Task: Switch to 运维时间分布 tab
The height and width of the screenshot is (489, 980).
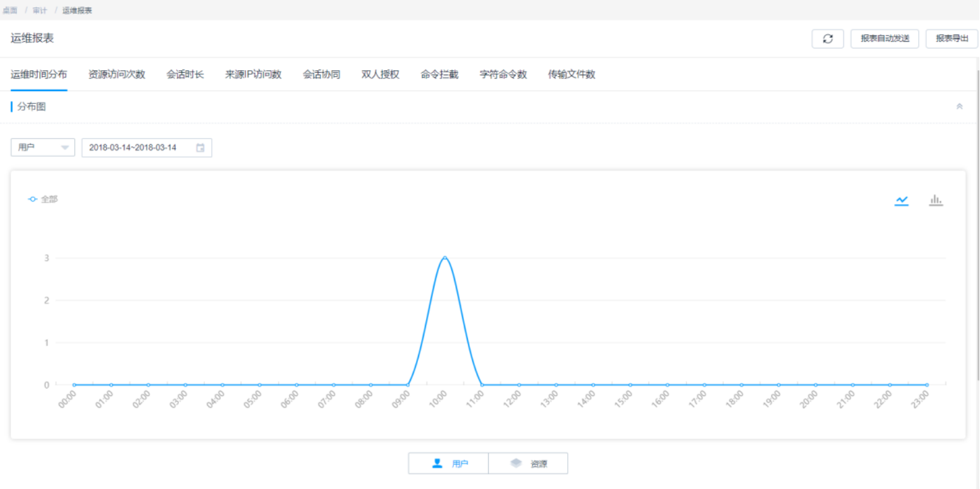Action: pyautogui.click(x=39, y=74)
